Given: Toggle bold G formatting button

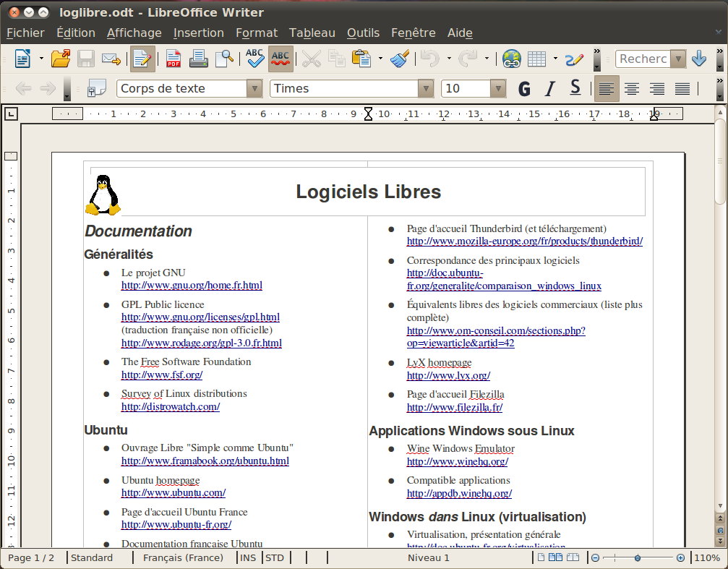Looking at the screenshot, I should click(525, 88).
